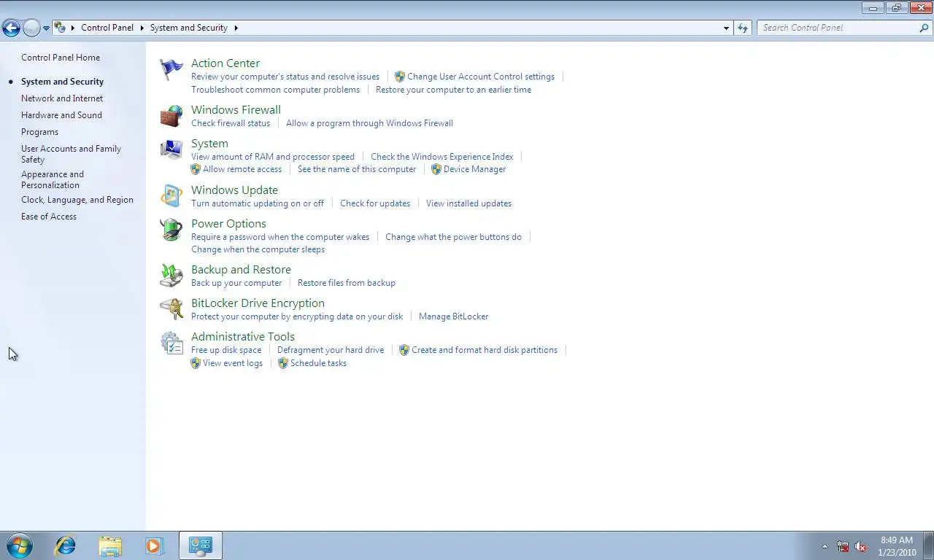
Task: Click the Administrative Tools gear icon
Action: [x=171, y=343]
